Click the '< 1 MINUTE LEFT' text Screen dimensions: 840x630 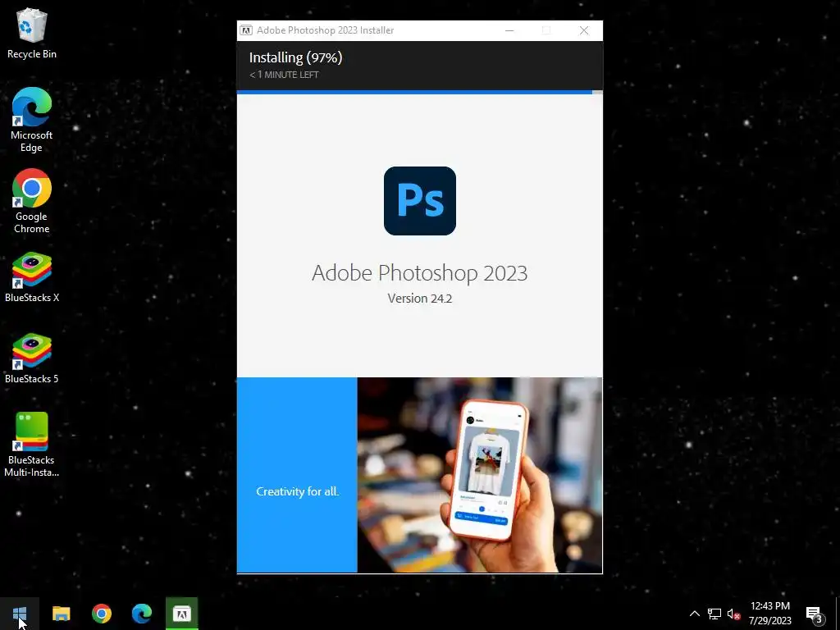tap(284, 75)
